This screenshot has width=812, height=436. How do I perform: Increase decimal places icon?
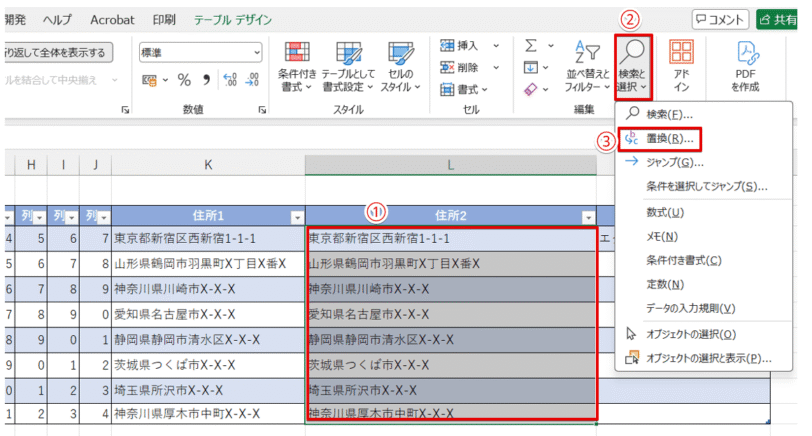tap(230, 80)
